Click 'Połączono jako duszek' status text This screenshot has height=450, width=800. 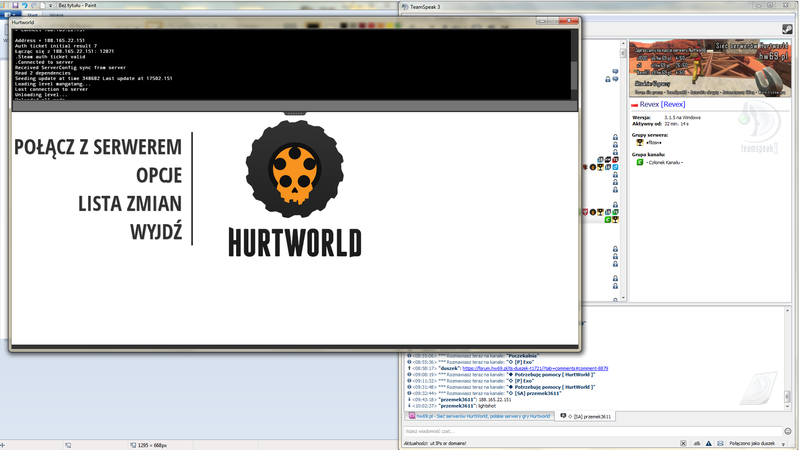click(752, 443)
